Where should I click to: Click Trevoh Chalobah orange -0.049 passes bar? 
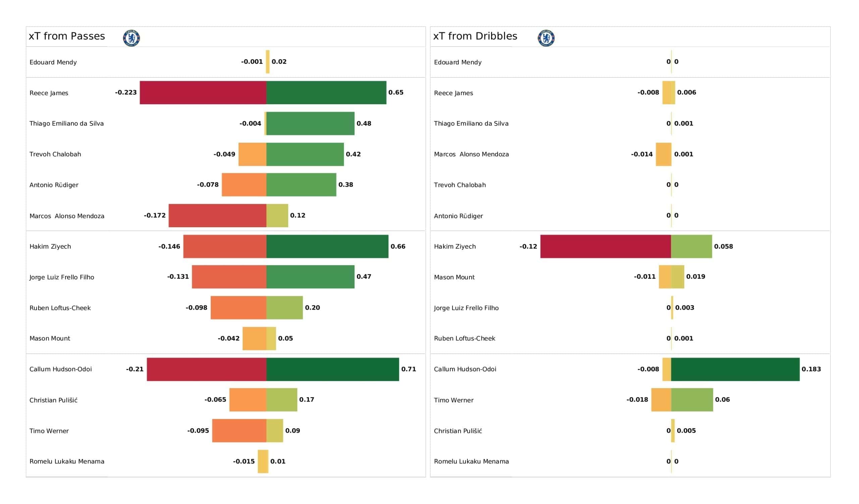point(253,154)
